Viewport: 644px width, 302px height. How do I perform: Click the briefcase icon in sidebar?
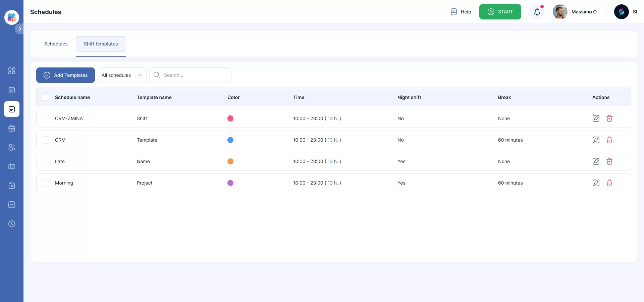12,128
